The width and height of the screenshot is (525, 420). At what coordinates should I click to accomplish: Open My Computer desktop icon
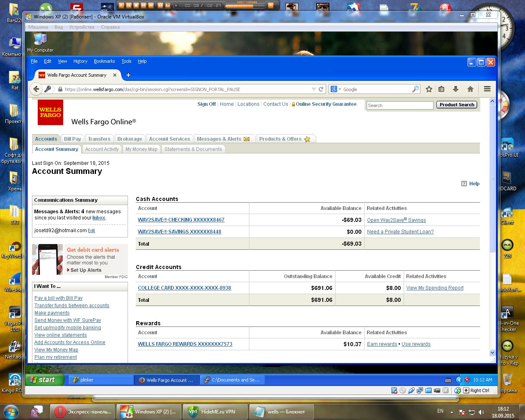click(x=40, y=40)
